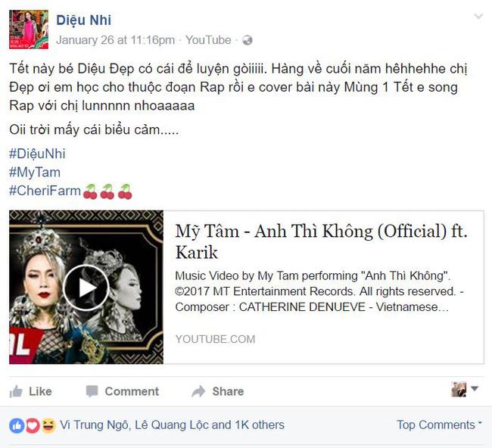
Task: Open the YouTube source link beside timestamp
Action: click(x=208, y=40)
